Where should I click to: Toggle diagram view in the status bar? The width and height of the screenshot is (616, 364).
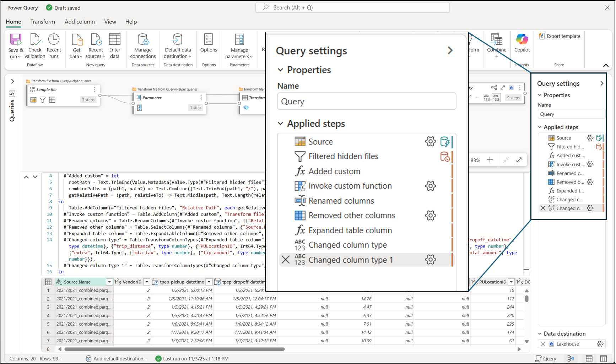tap(571, 359)
